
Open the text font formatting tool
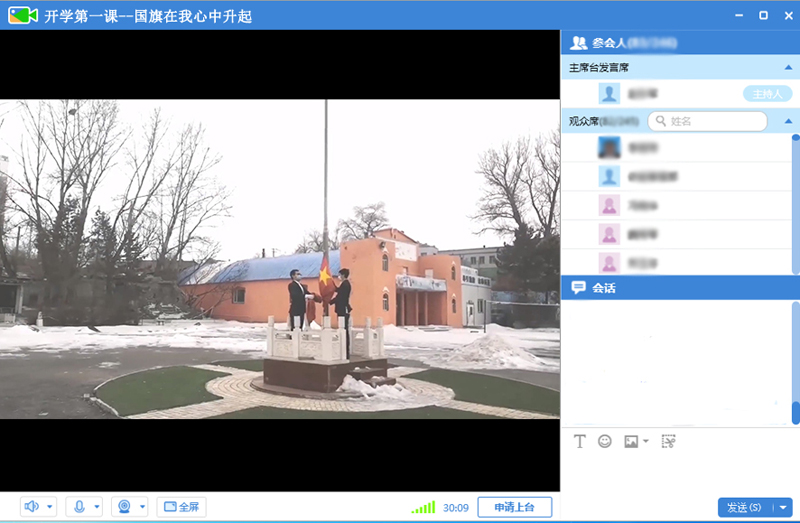580,441
